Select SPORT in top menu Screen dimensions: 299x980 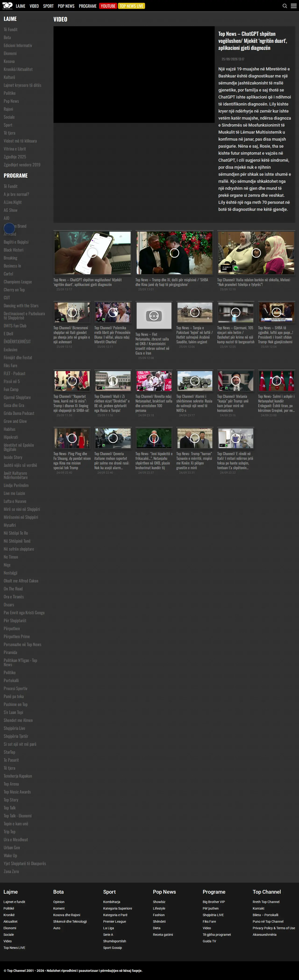48,6
